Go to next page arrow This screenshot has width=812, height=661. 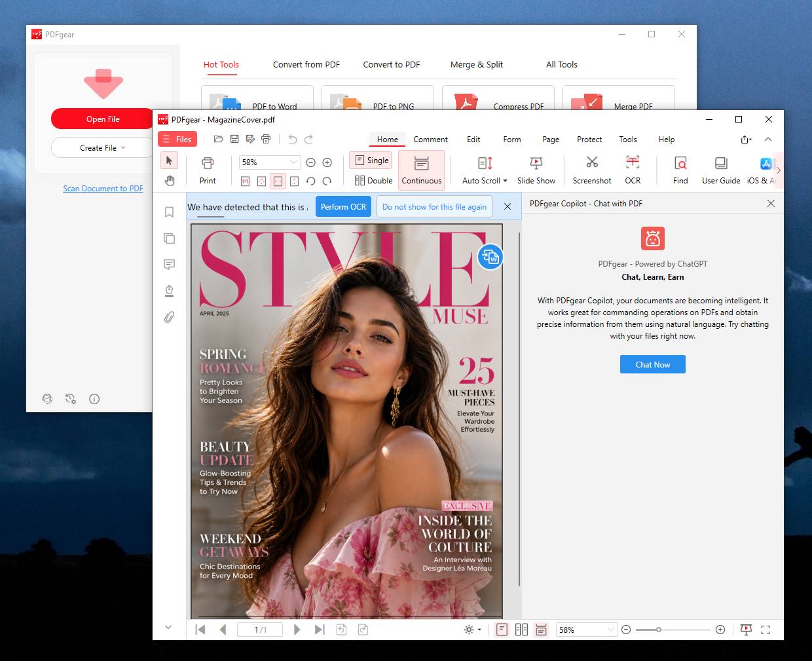297,630
